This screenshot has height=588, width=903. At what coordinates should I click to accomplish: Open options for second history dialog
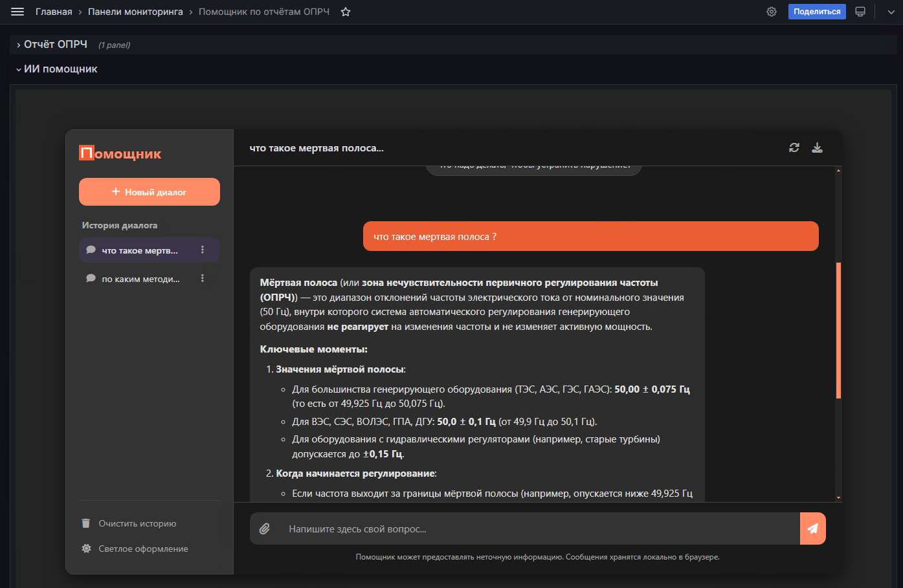(x=203, y=278)
